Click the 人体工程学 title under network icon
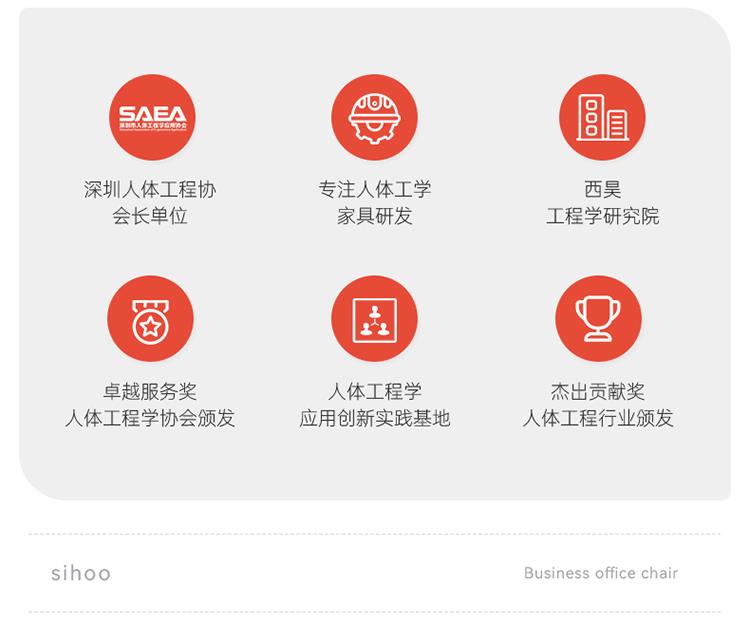Image resolution: width=750 pixels, height=643 pixels. pos(375,391)
